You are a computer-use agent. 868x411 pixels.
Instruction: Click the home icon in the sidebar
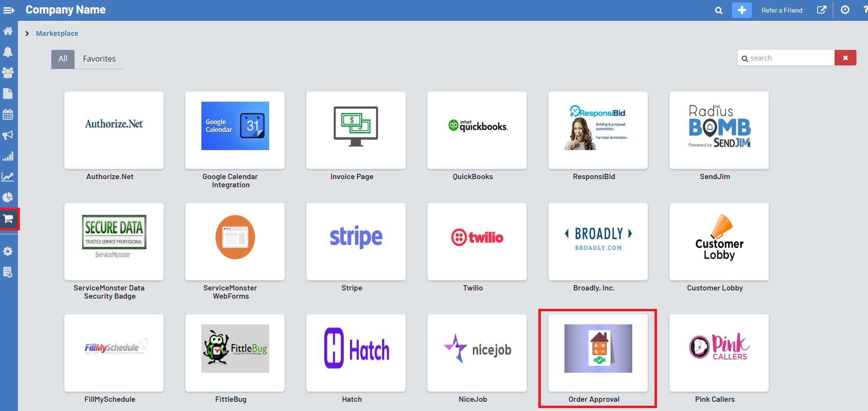click(8, 31)
